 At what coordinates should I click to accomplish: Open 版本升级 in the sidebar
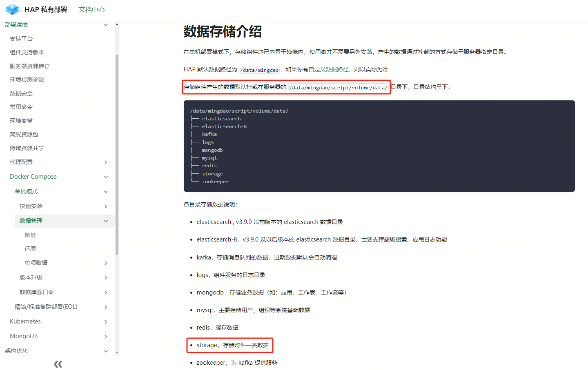click(31, 277)
